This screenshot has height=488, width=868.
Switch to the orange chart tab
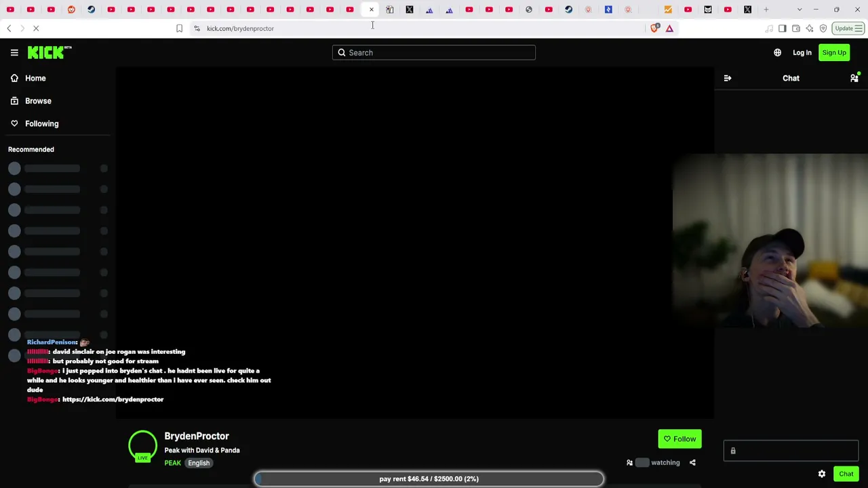[668, 9]
